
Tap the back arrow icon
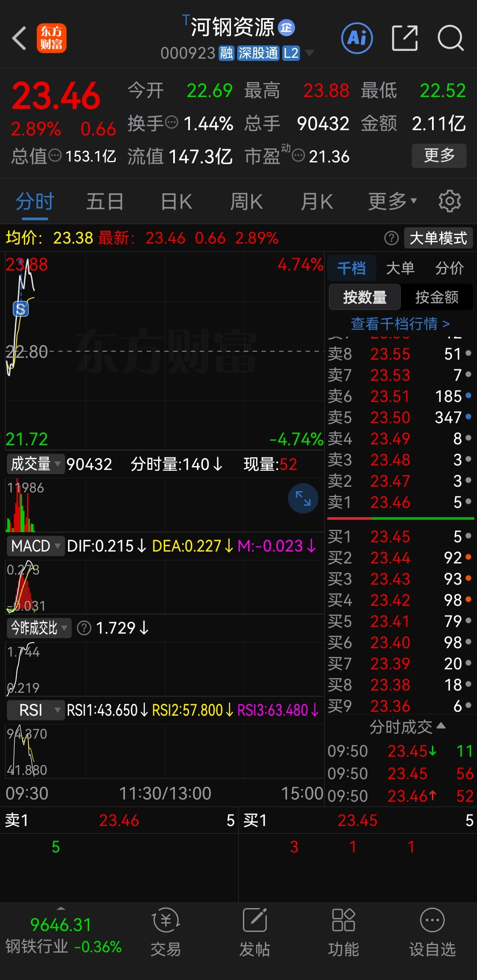(x=19, y=38)
